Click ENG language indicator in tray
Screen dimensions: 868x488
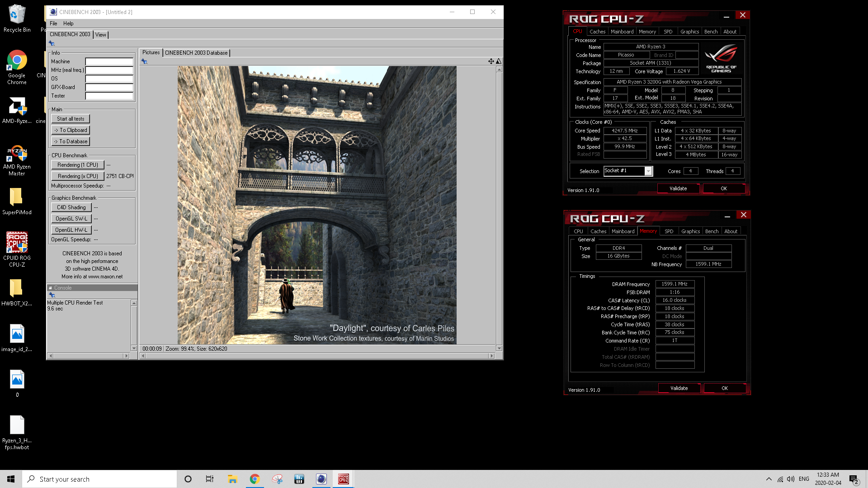tap(804, 479)
